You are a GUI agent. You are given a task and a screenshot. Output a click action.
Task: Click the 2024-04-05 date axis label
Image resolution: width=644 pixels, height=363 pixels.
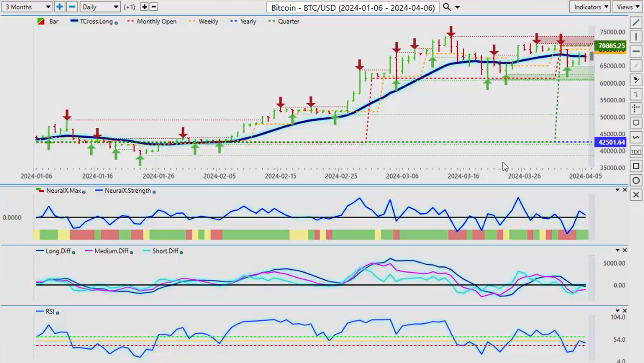585,176
